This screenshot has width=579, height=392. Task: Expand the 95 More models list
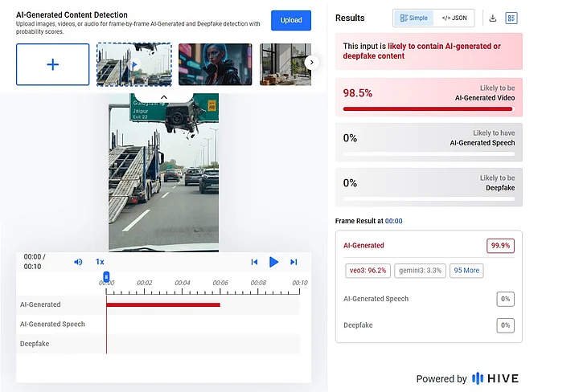tap(466, 271)
